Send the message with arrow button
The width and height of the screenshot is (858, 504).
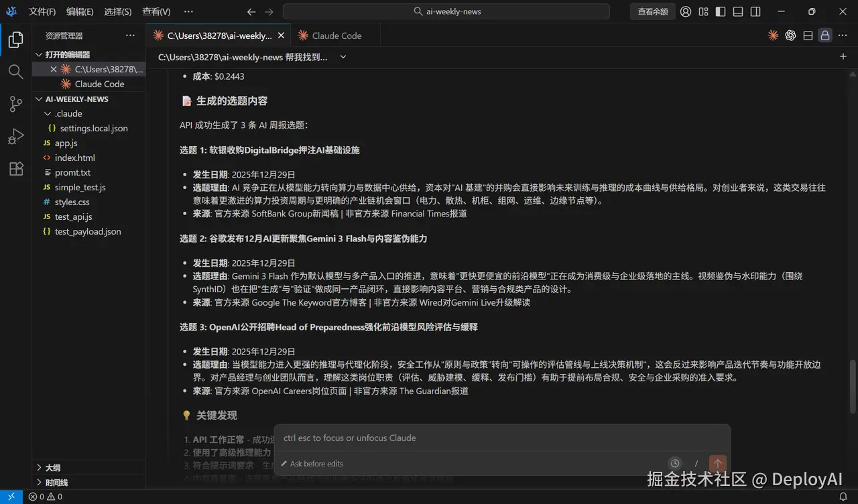[x=718, y=463]
